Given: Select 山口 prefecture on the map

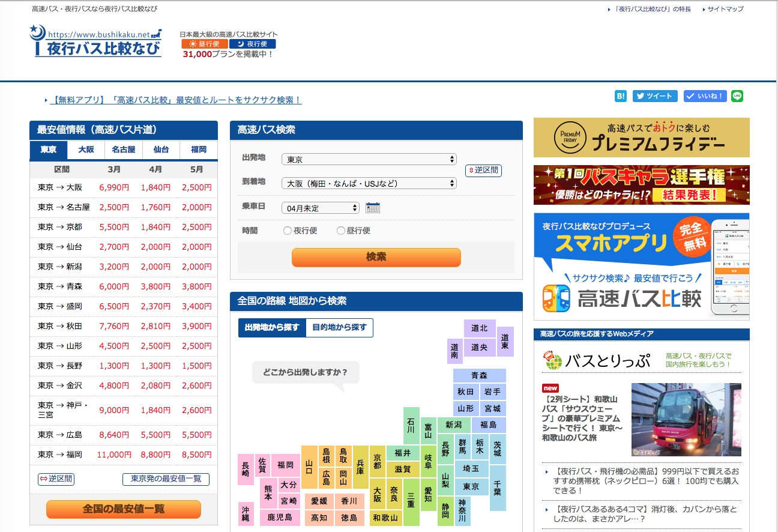Looking at the screenshot, I should click(x=309, y=467).
